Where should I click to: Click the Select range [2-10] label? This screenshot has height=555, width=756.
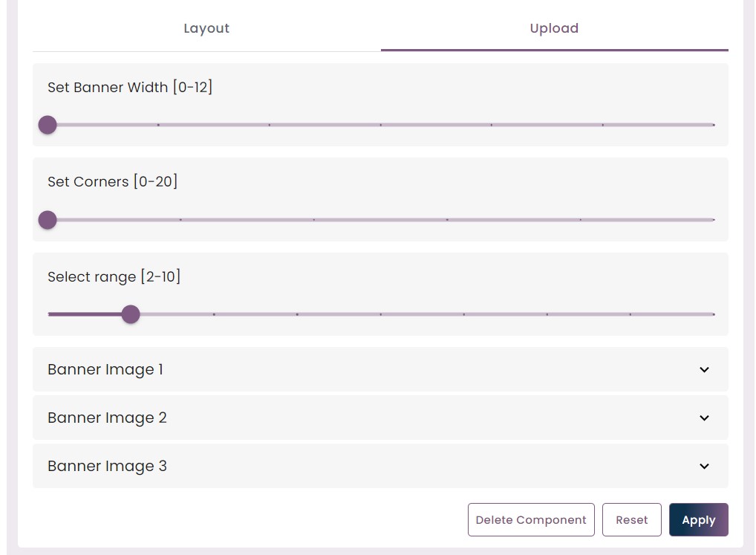(114, 277)
